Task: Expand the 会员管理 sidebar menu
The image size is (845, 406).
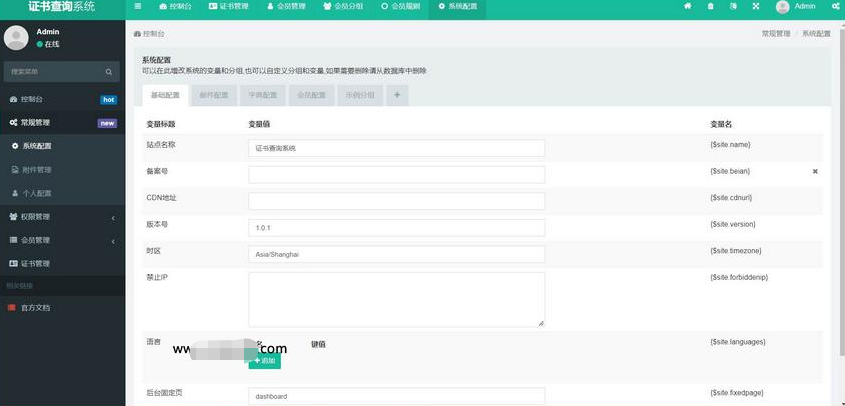Action: [62, 240]
